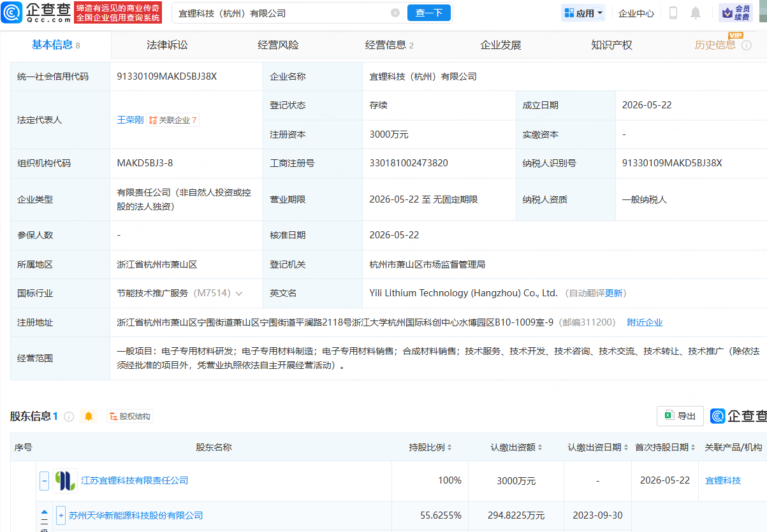Screen dimensions: 767x532
Task: Click 江苏宜锂科技 company logo thumbnail
Action: point(65,480)
